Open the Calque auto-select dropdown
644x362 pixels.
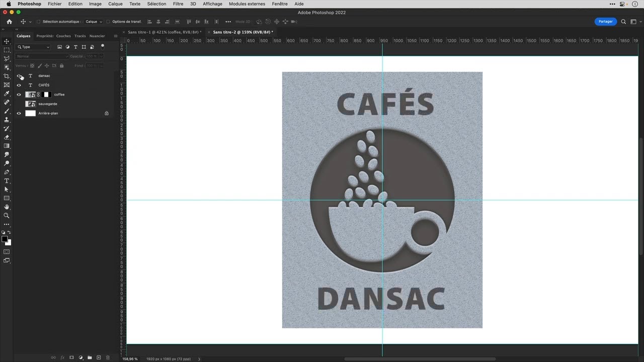pos(93,22)
